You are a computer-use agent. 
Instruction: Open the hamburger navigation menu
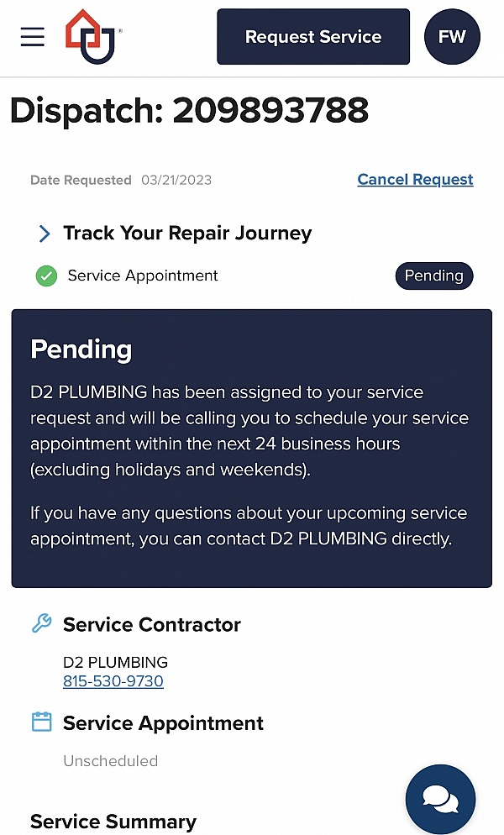click(33, 37)
